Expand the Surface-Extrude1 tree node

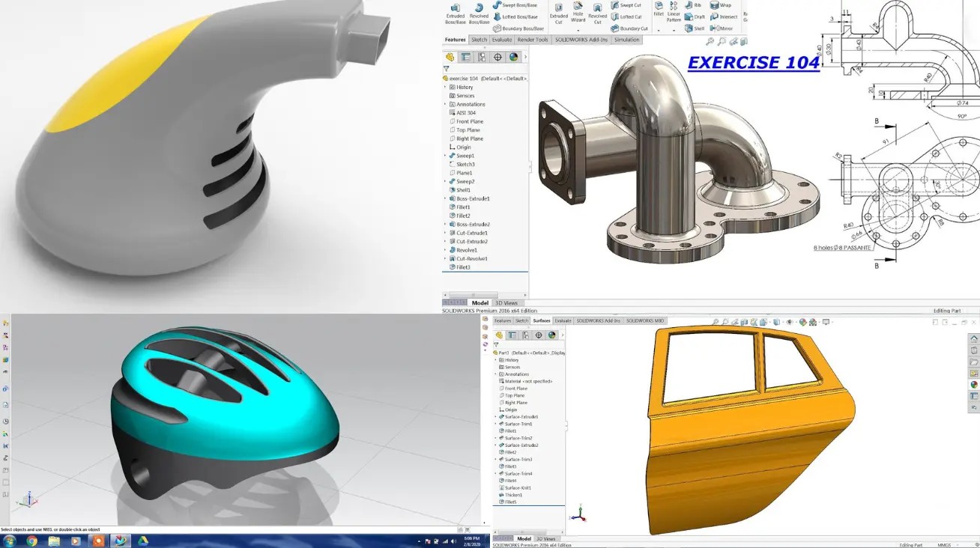(x=495, y=417)
